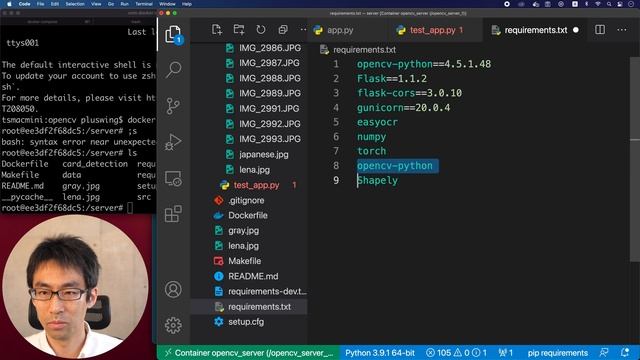Open the Explorer view in activity bar
This screenshot has height=360, width=640.
tap(173, 34)
